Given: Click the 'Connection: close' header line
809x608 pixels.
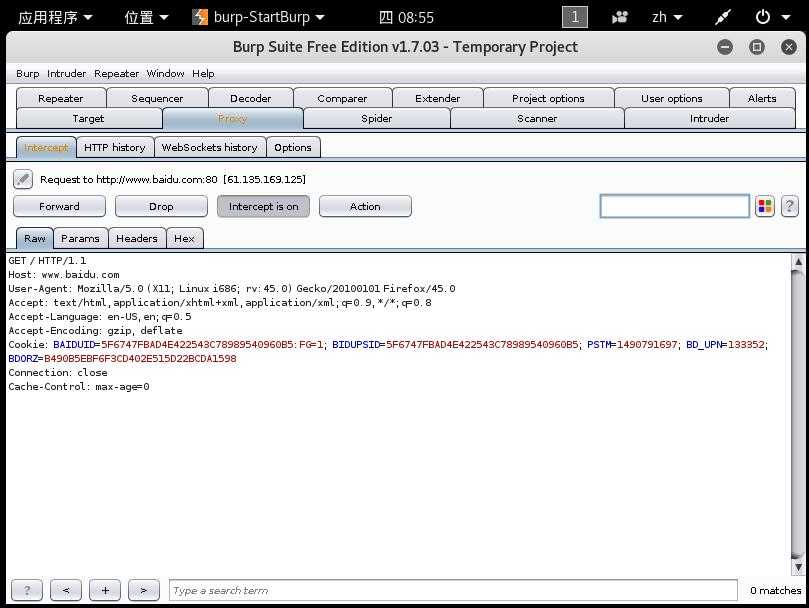Looking at the screenshot, I should (x=58, y=372).
